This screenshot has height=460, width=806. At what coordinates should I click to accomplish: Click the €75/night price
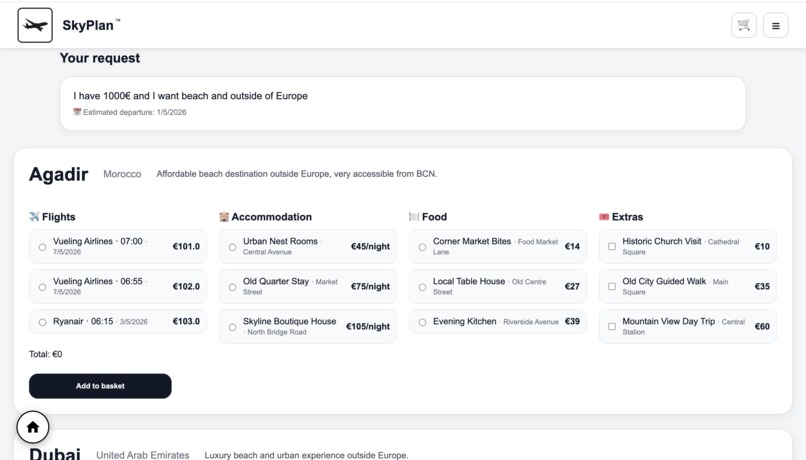pyautogui.click(x=370, y=286)
